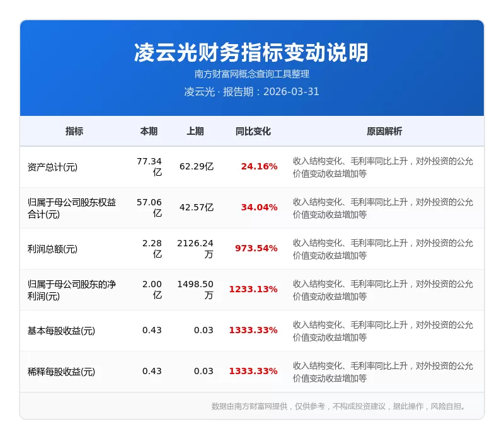Click the reason text in 归属于母公司股东的净利润 row
Screen dimensions: 504x439
coord(382,290)
